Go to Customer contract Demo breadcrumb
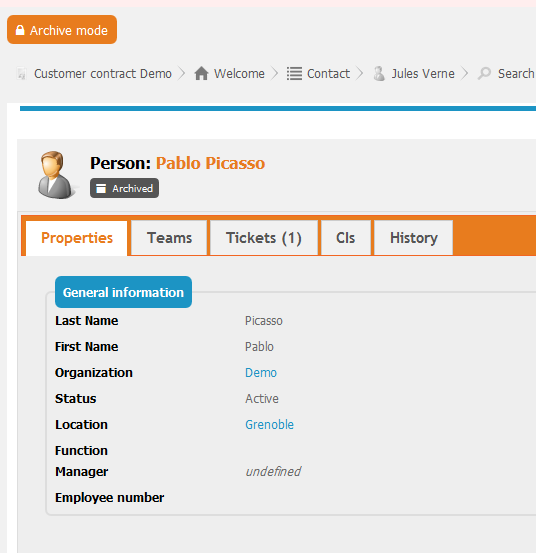The height and width of the screenshot is (553, 536). (103, 74)
